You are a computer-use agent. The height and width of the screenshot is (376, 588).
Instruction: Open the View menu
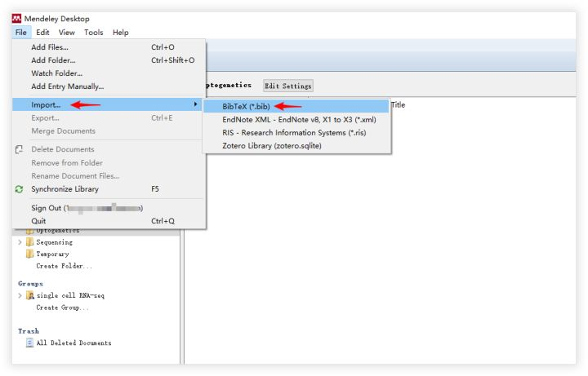66,33
